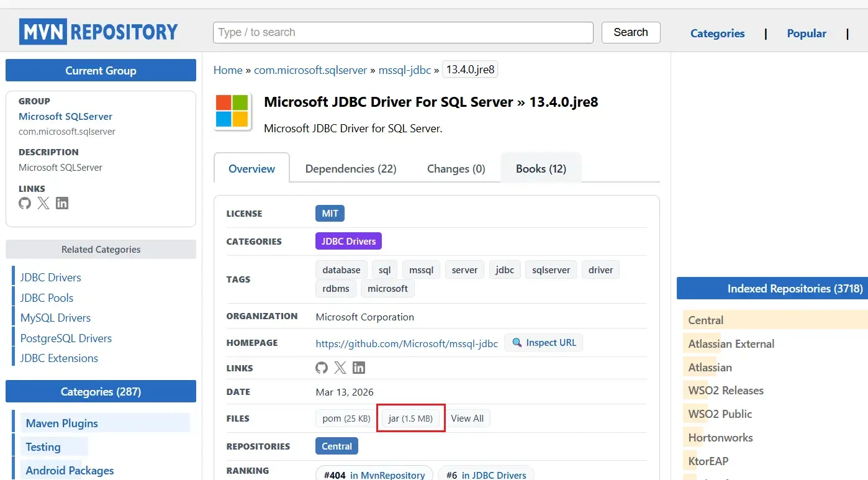Open KtorEAP repository

[708, 461]
